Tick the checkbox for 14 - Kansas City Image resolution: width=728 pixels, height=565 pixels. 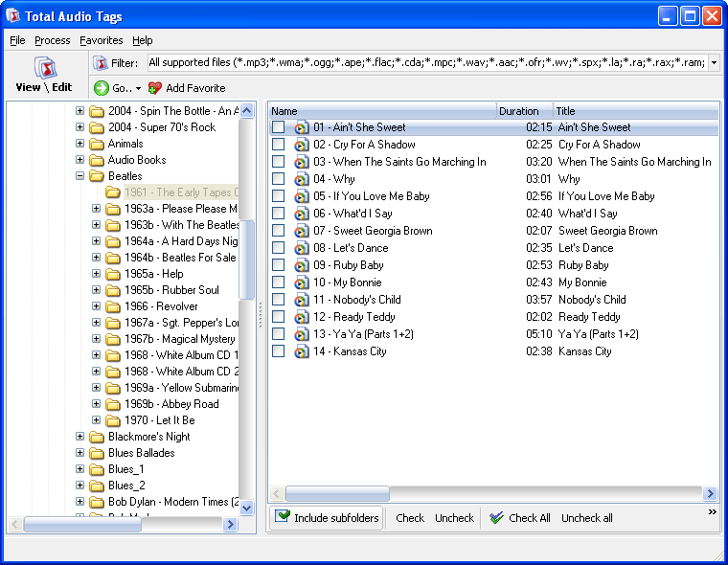(x=278, y=351)
